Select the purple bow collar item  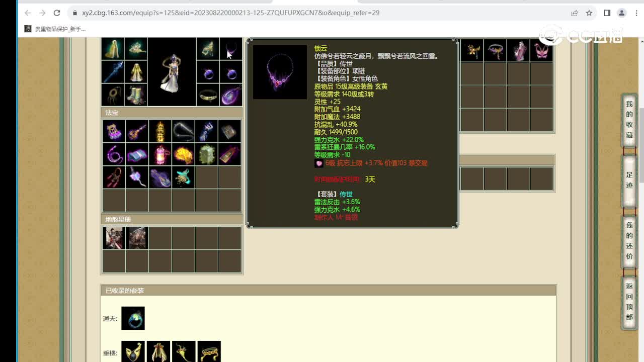[x=495, y=50]
